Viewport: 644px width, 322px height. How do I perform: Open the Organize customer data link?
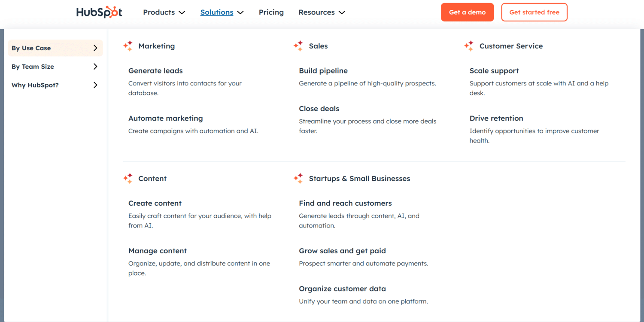pyautogui.click(x=342, y=289)
